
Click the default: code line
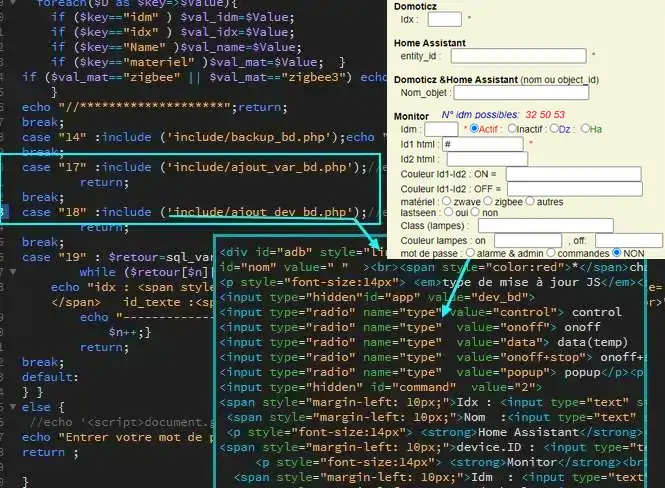tap(50, 377)
